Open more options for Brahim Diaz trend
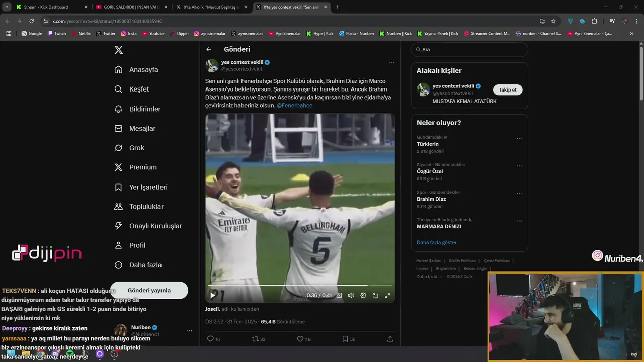 519,194
